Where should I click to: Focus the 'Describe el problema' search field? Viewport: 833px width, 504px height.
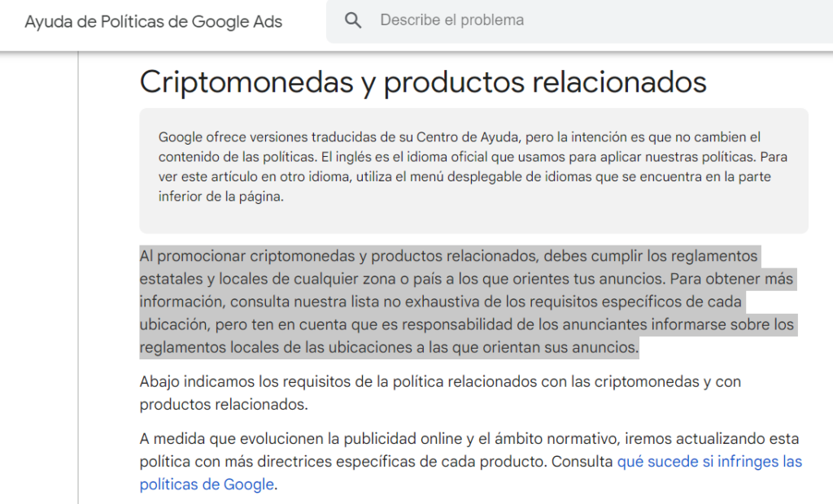(579, 20)
